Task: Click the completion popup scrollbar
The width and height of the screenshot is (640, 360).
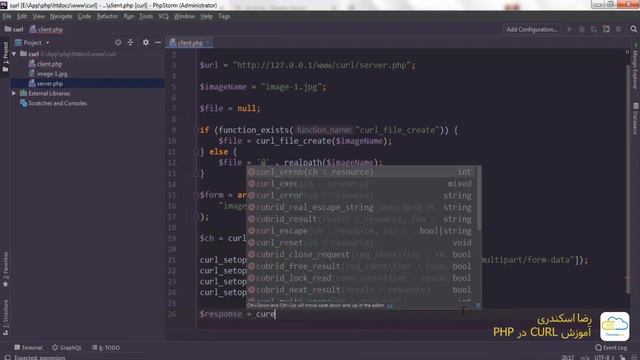Action: coord(478,198)
